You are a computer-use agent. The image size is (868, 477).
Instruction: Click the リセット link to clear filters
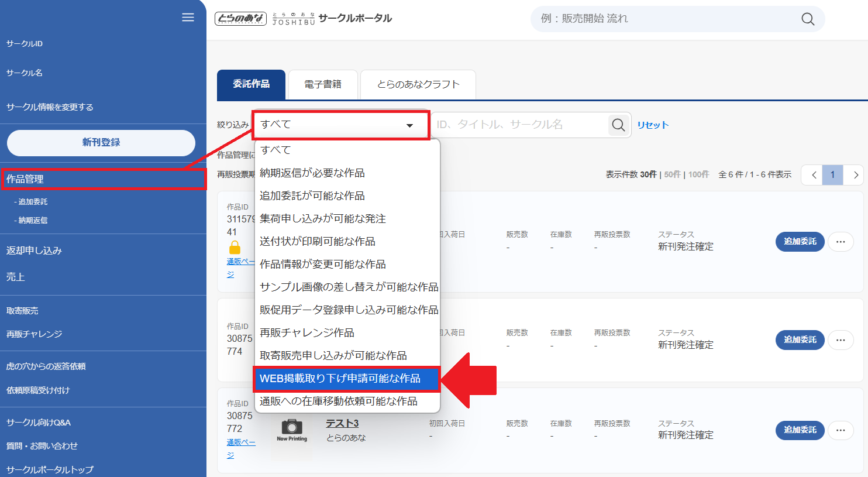click(653, 125)
